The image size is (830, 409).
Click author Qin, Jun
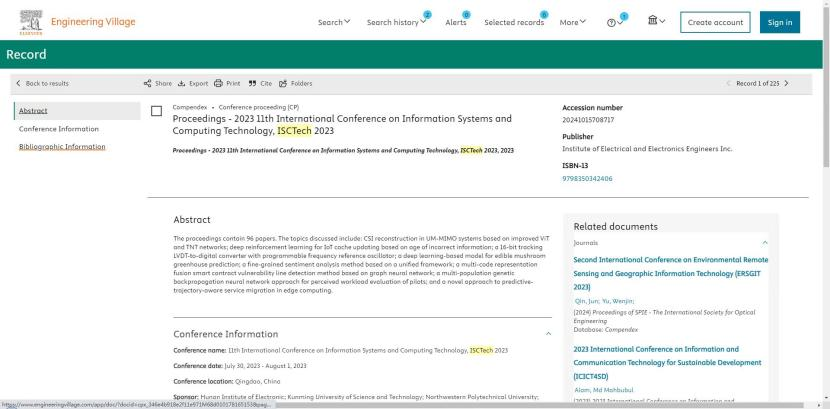(x=587, y=301)
